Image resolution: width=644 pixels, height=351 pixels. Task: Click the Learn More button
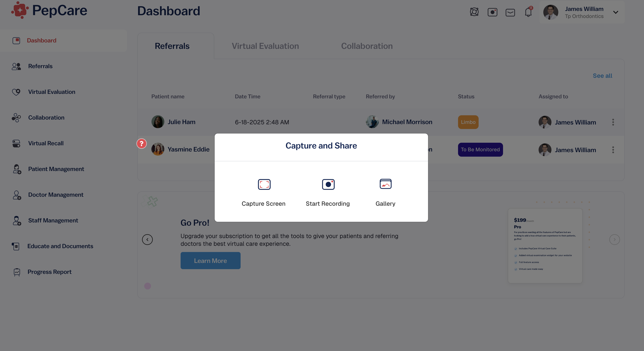click(211, 261)
